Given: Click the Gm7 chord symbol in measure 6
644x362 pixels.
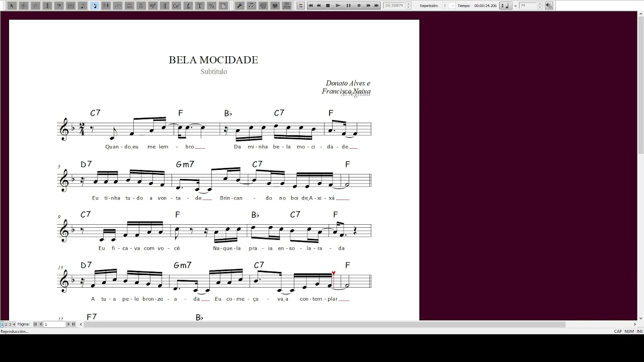Looking at the screenshot, I should (185, 164).
